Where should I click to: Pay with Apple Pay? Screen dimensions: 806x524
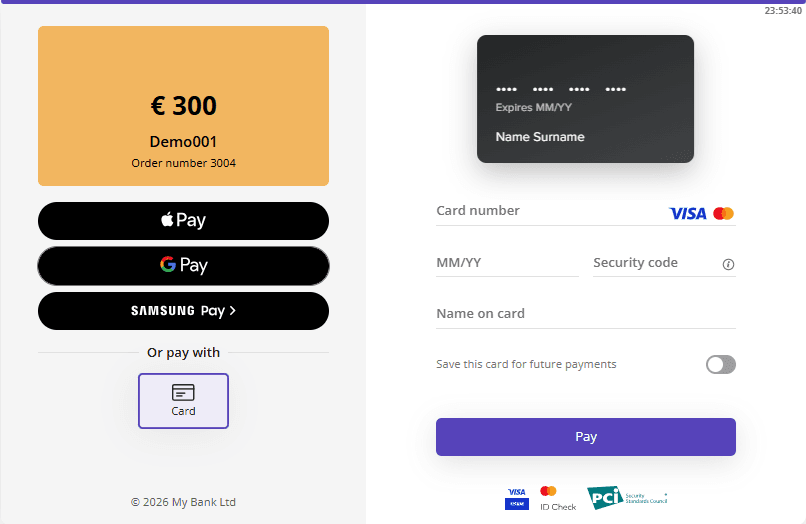(183, 221)
